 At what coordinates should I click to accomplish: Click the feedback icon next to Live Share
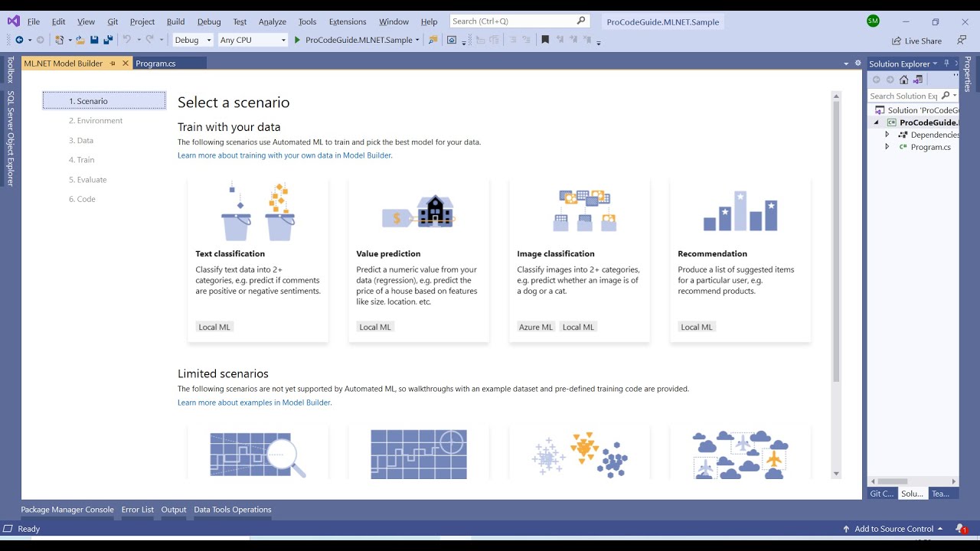pos(962,40)
